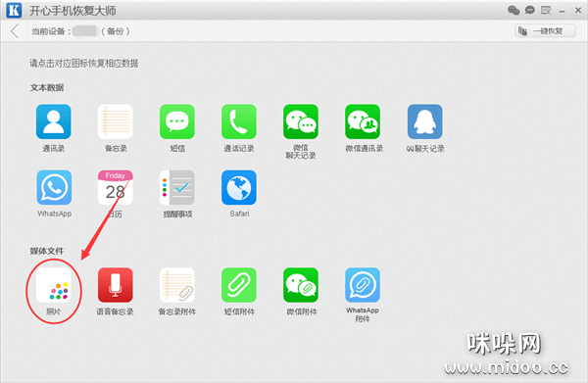
Task: Go back using the left arrow
Action: [x=15, y=31]
